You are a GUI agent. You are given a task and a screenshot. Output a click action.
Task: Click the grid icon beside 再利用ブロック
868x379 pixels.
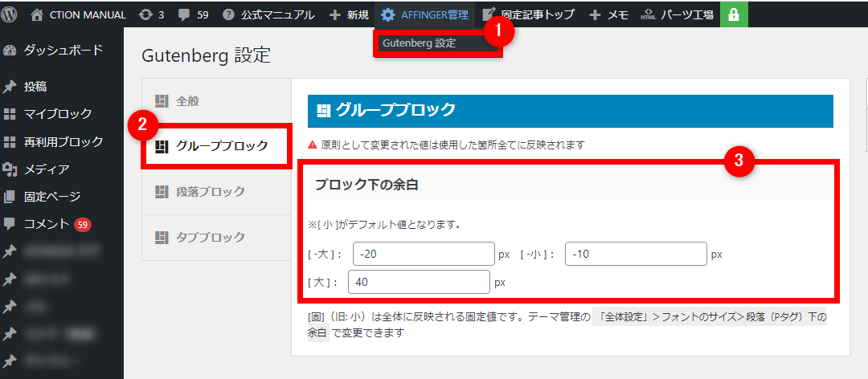click(10, 141)
